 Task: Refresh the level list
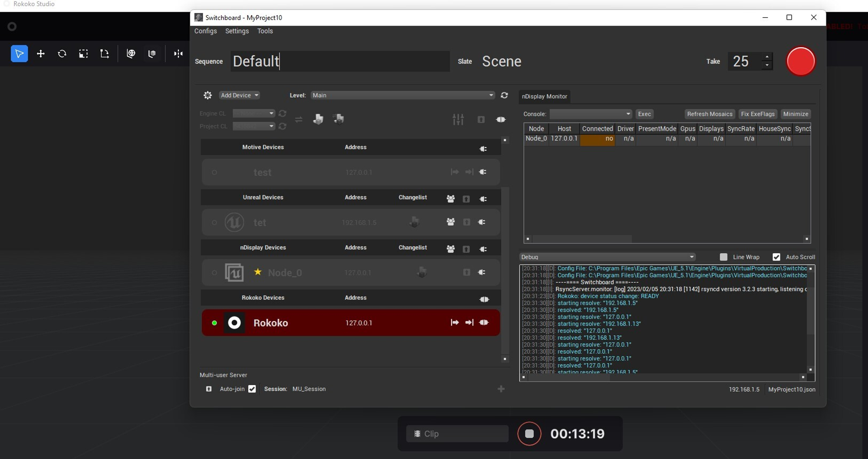[504, 95]
